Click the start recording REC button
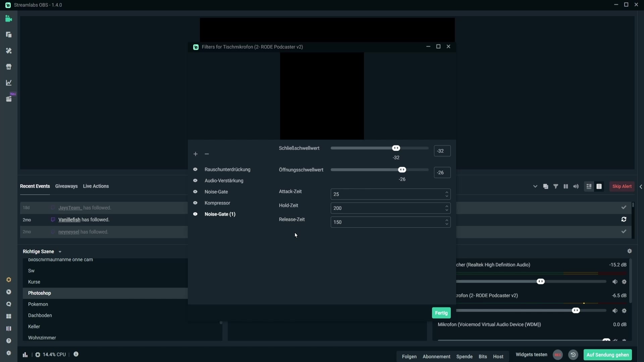The width and height of the screenshot is (644, 362). pos(557,355)
